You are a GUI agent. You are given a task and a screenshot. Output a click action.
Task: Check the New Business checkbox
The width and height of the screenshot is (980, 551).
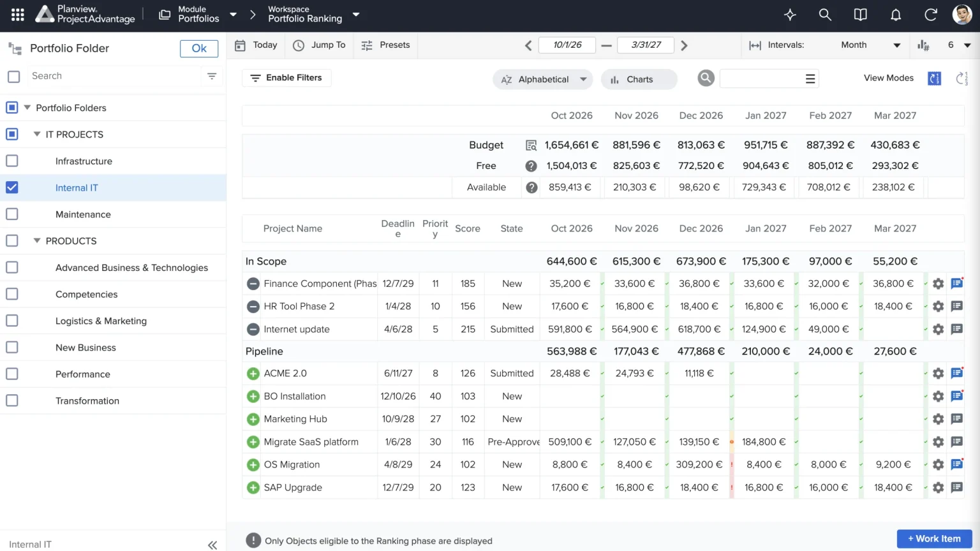point(12,347)
